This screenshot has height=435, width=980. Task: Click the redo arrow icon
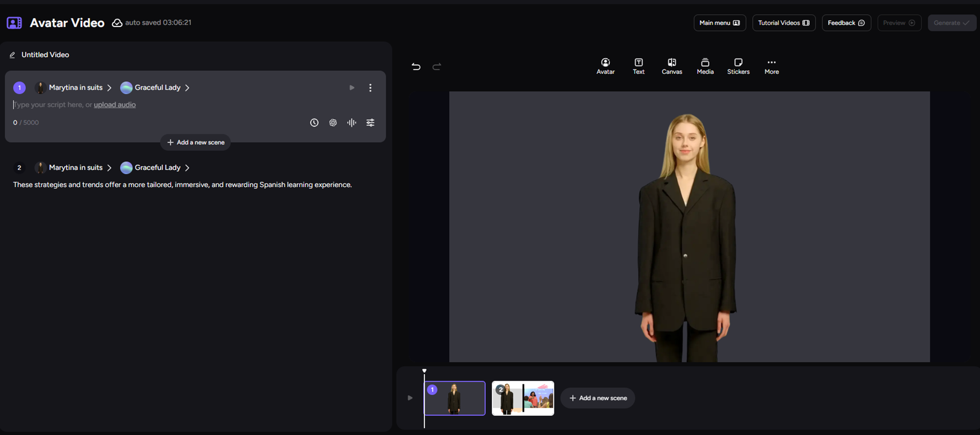[436, 67]
